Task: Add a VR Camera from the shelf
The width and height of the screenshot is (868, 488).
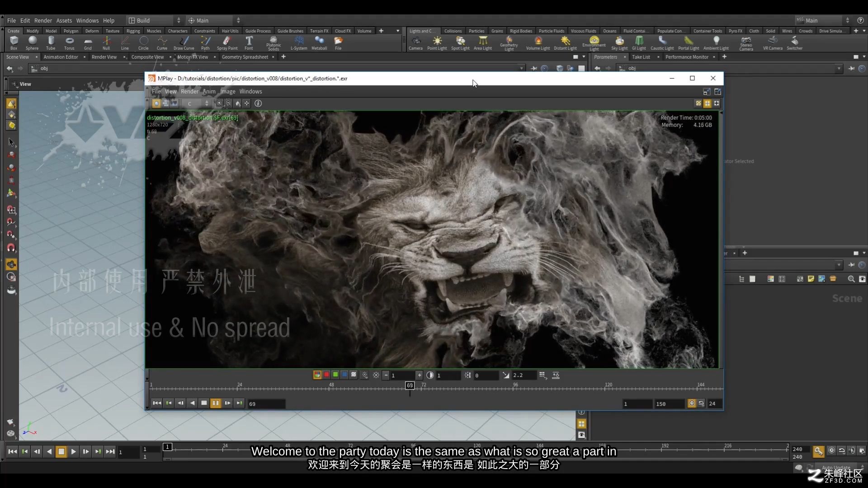Action: click(x=773, y=43)
